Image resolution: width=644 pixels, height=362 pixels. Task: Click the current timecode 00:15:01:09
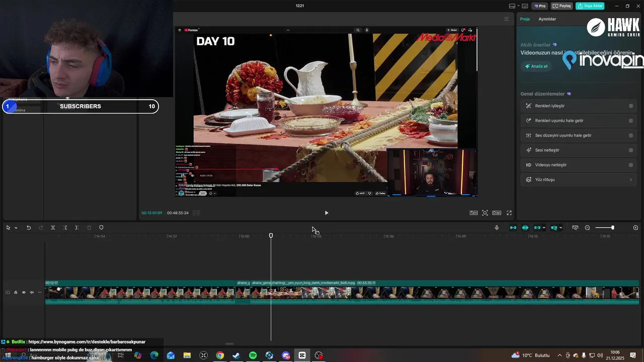(x=151, y=213)
